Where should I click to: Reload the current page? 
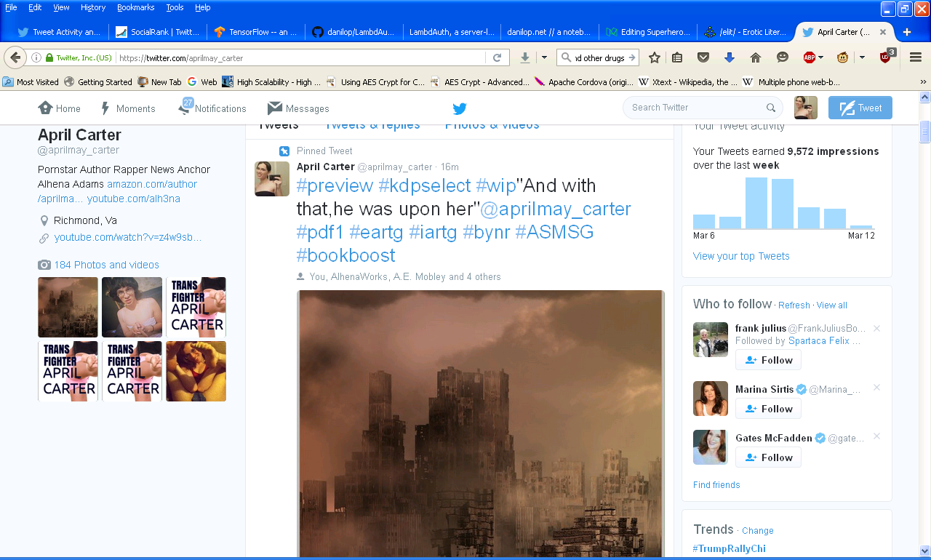pos(498,57)
